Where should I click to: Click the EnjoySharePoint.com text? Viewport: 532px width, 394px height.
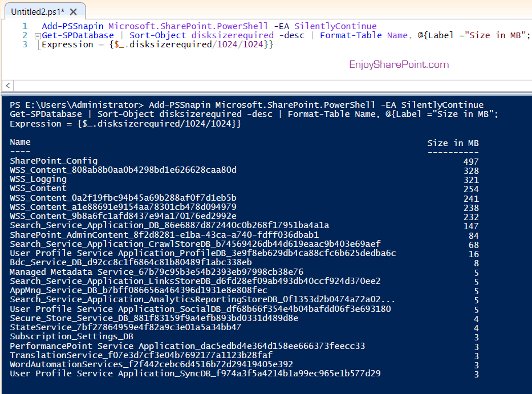coord(399,64)
